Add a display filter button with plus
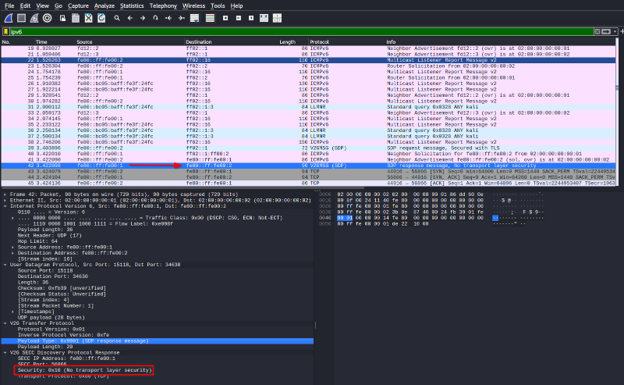Screen dimensions: 624x385 coord(622,31)
